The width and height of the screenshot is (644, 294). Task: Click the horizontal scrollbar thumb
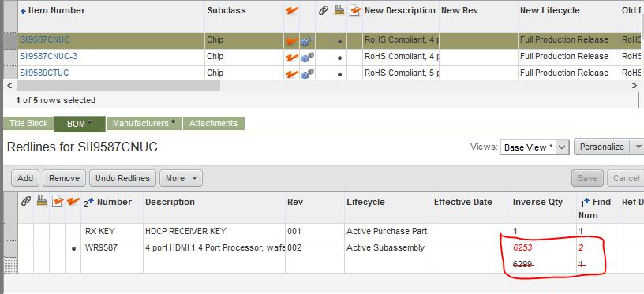(x=118, y=86)
